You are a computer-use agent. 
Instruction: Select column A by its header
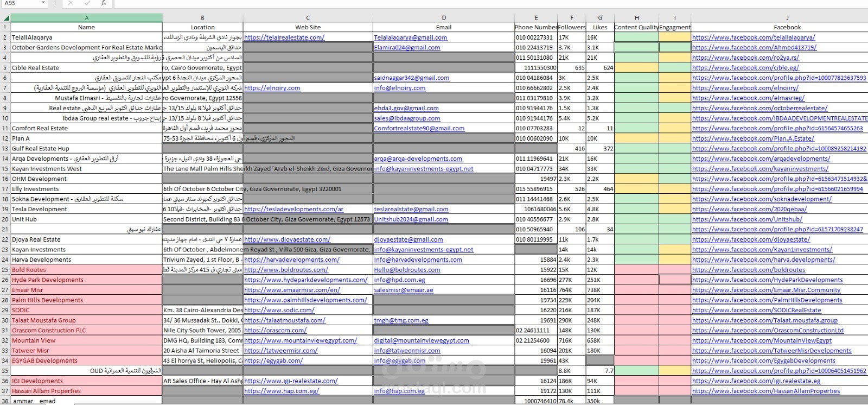(86, 18)
